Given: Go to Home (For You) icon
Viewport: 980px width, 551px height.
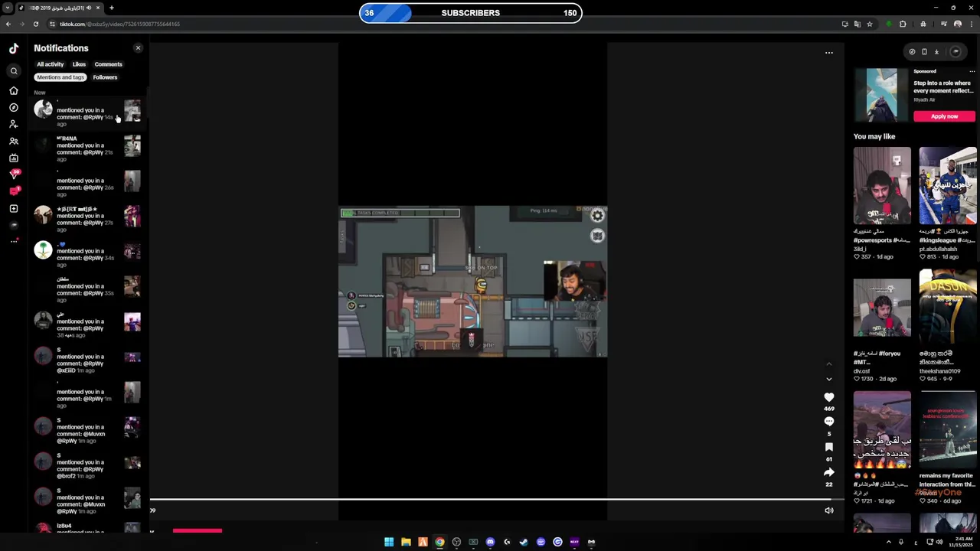Looking at the screenshot, I should tap(14, 90).
